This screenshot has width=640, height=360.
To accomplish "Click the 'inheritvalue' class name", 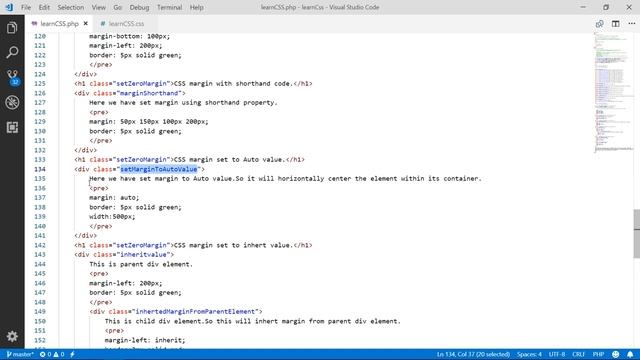I will point(143,254).
